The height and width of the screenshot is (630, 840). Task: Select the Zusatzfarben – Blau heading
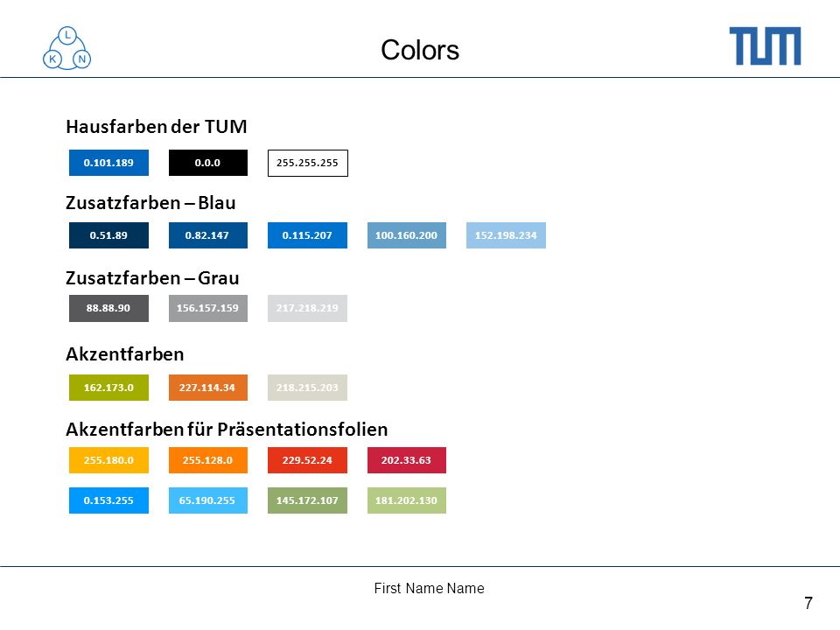[150, 202]
